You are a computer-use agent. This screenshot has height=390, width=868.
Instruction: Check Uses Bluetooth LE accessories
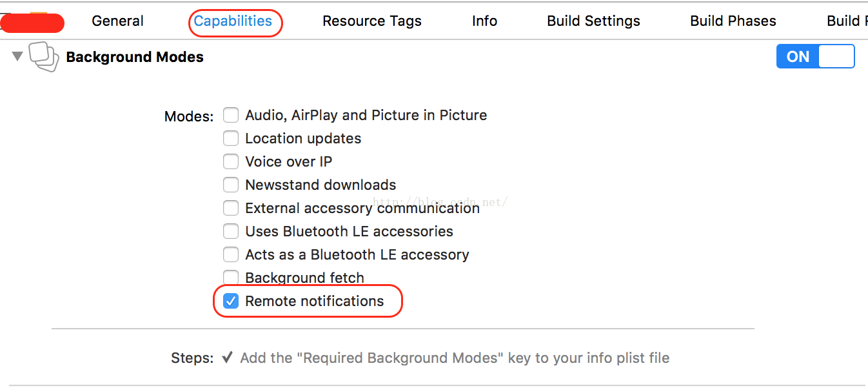tap(231, 232)
